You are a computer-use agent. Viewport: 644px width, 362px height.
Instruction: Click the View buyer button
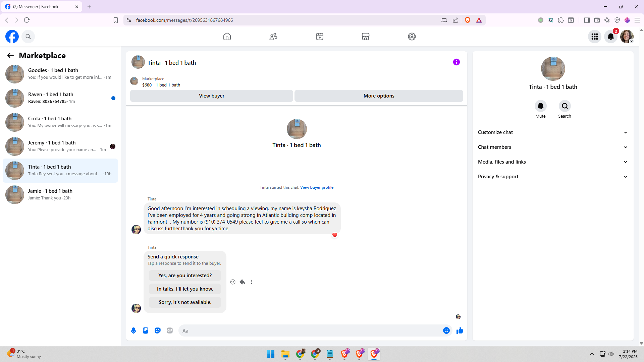pyautogui.click(x=212, y=96)
